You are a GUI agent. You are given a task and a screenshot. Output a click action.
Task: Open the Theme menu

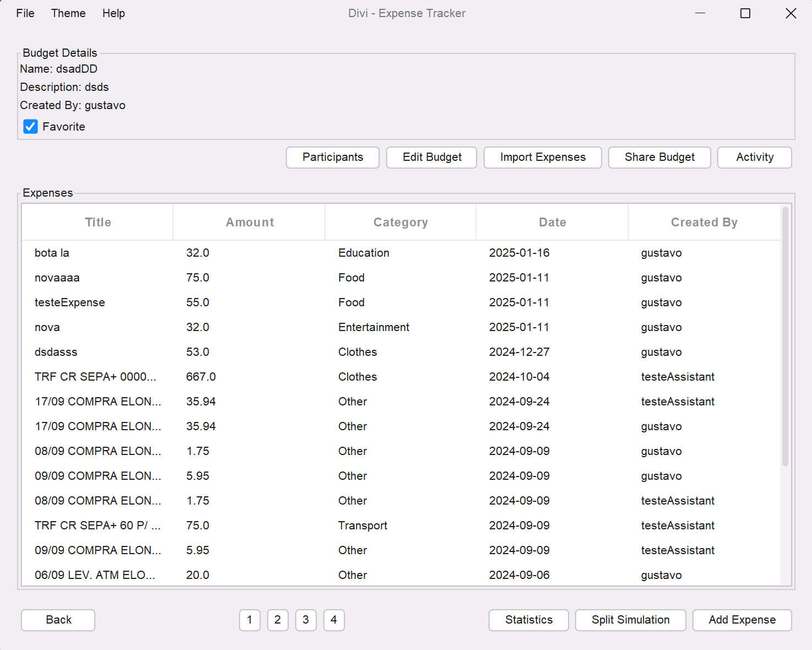point(68,13)
